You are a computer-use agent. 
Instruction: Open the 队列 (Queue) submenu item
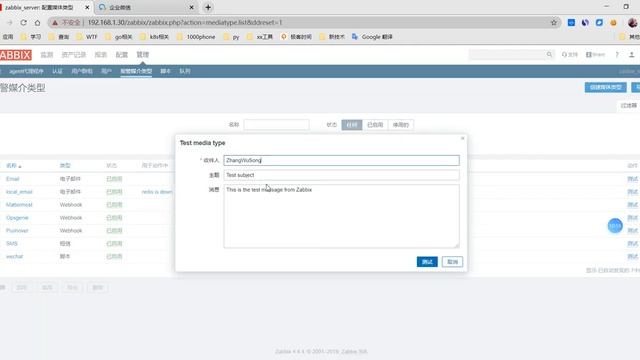coord(185,71)
